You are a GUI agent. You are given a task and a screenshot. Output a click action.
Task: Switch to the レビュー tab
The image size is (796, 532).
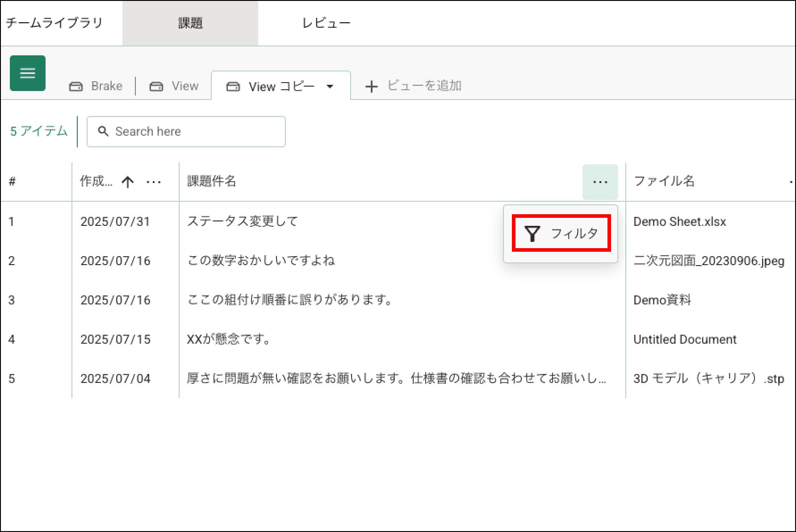point(326,23)
